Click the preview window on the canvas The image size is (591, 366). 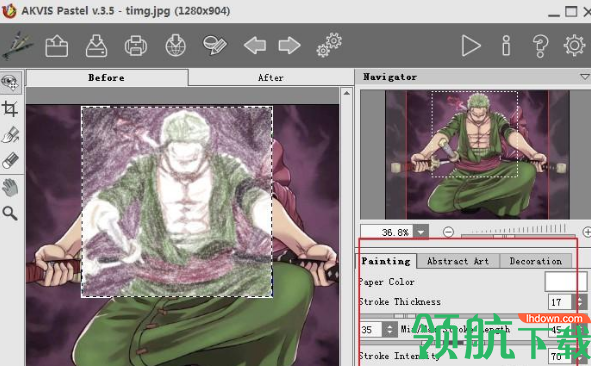tap(177, 202)
